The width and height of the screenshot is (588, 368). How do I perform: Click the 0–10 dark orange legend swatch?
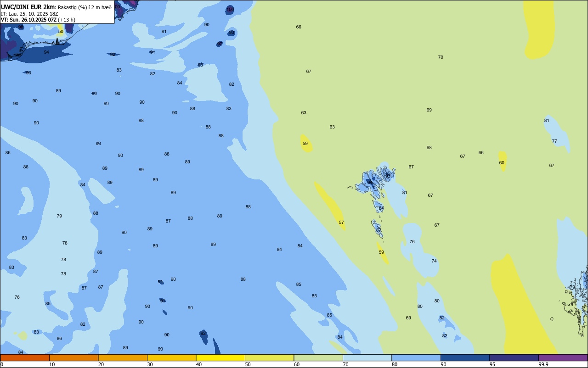[25, 357]
